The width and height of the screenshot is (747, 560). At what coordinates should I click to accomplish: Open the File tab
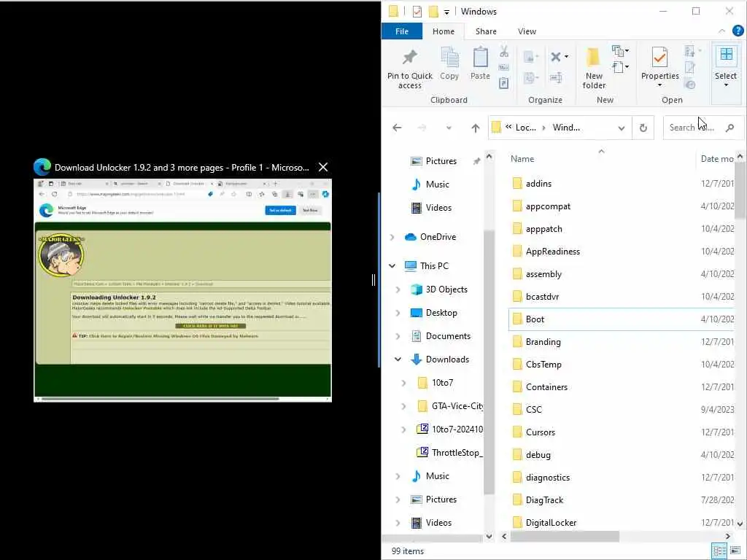(402, 31)
